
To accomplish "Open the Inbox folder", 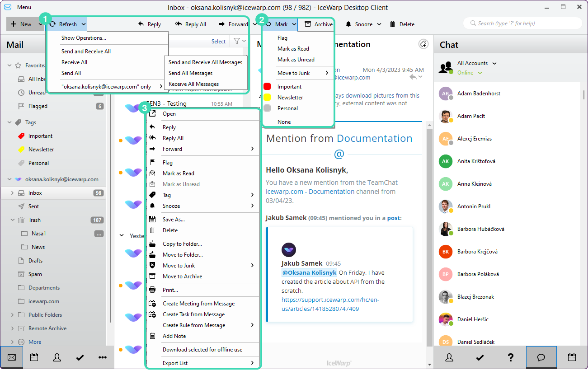I will (53, 193).
